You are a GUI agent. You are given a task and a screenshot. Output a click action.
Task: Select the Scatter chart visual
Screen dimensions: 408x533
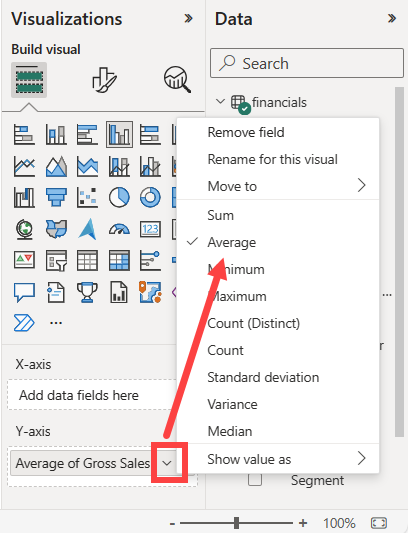(87, 197)
